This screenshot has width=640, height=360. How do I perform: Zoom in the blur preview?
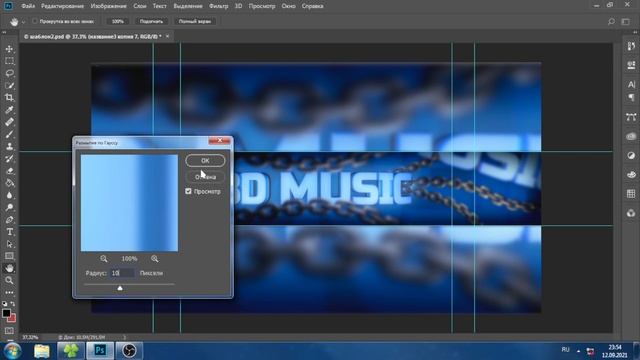pos(155,258)
